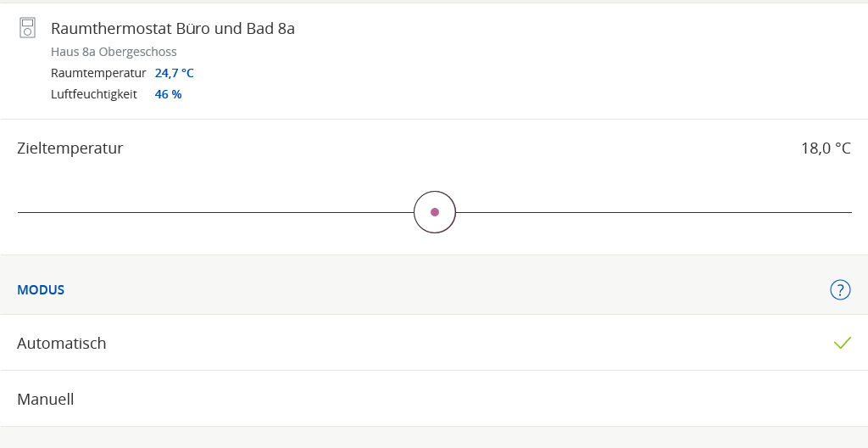Set target temperature slider to far right end

coord(849,212)
